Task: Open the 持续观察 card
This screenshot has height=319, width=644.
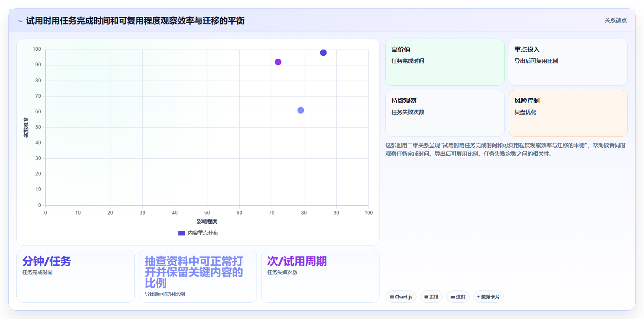Action: [445, 113]
